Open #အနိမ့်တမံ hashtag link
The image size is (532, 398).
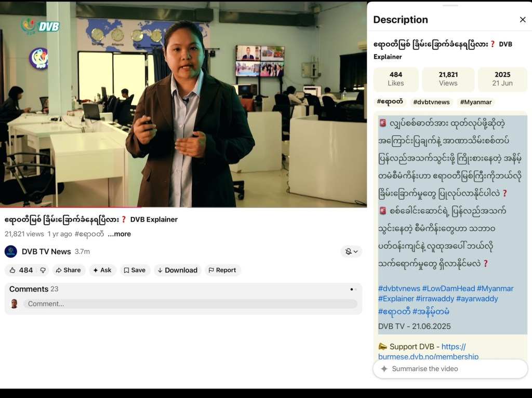click(431, 311)
